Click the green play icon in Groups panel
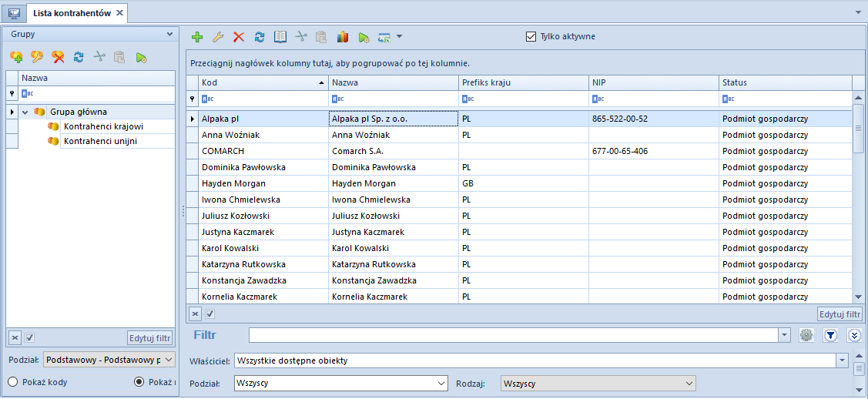This screenshot has width=868, height=399. coord(141,56)
